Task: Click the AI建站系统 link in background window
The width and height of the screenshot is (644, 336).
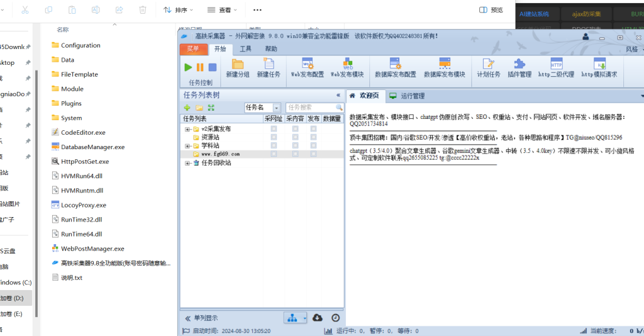Action: click(x=534, y=14)
